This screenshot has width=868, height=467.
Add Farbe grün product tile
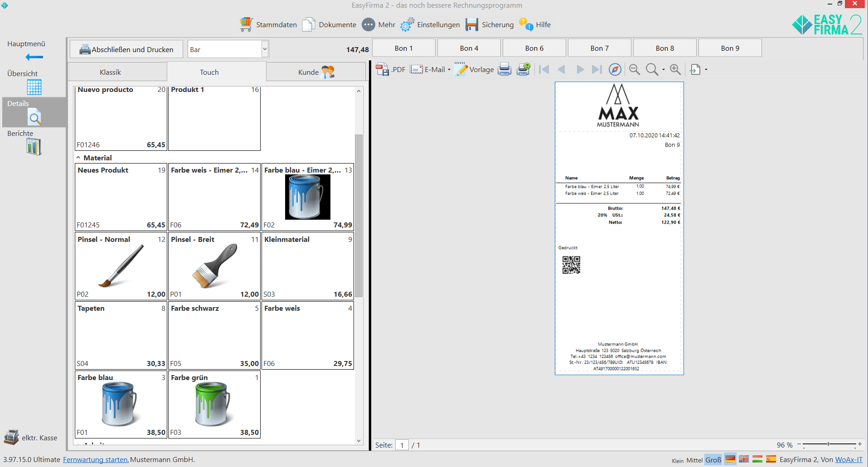[x=214, y=404]
